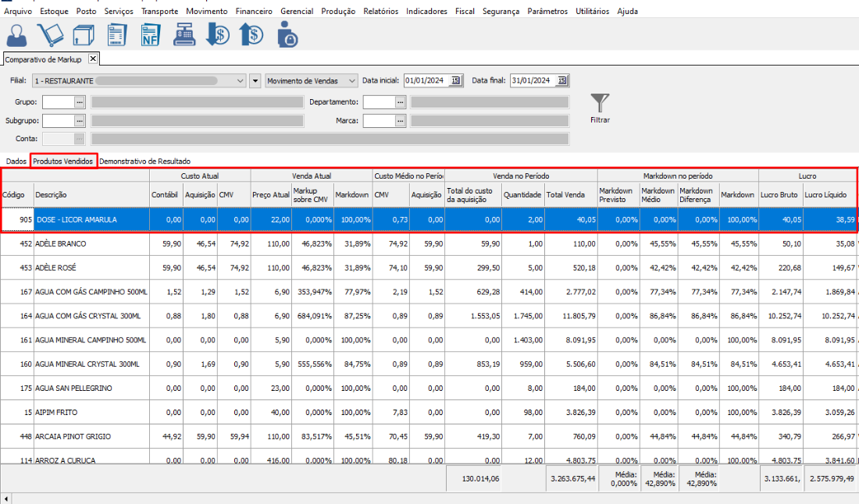859x504 pixels.
Task: Open the dollar up-arrow icon
Action: tap(251, 35)
